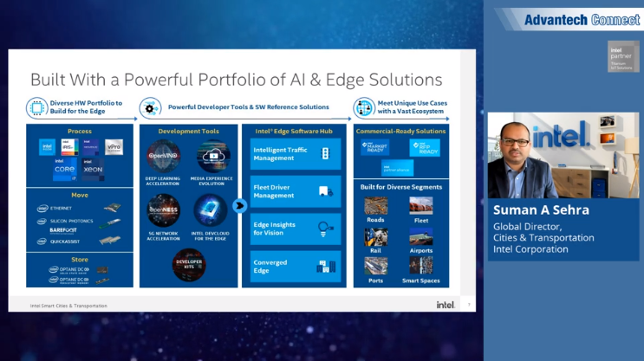Click the Roads segment thumbnail
This screenshot has width=644, height=361.
(376, 205)
